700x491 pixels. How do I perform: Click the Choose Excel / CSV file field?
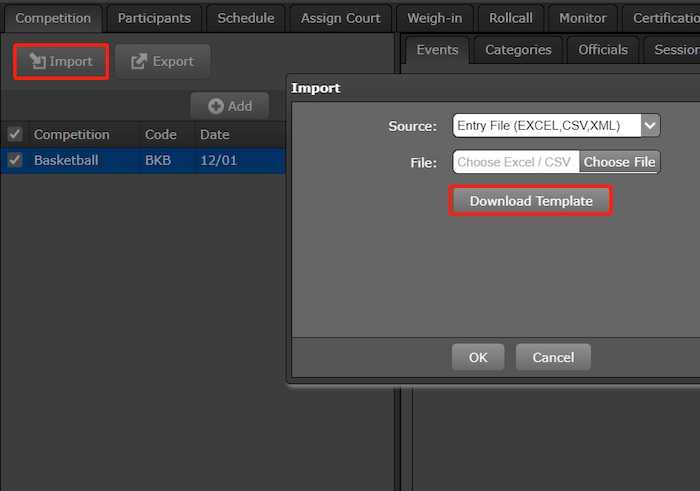coord(515,162)
